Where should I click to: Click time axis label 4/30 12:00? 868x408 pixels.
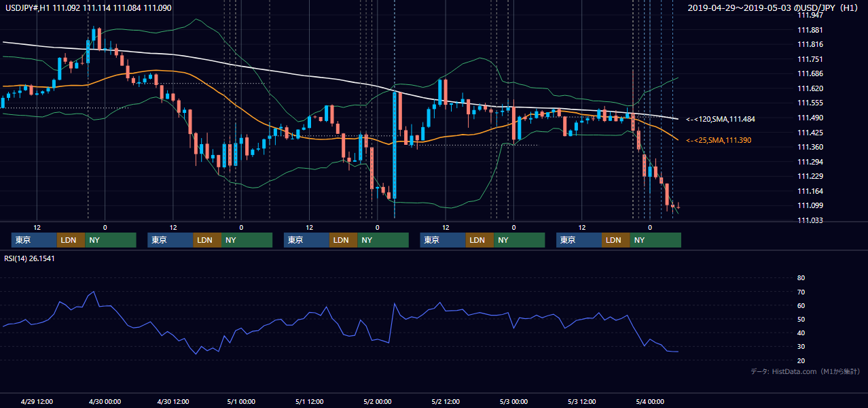point(173,401)
